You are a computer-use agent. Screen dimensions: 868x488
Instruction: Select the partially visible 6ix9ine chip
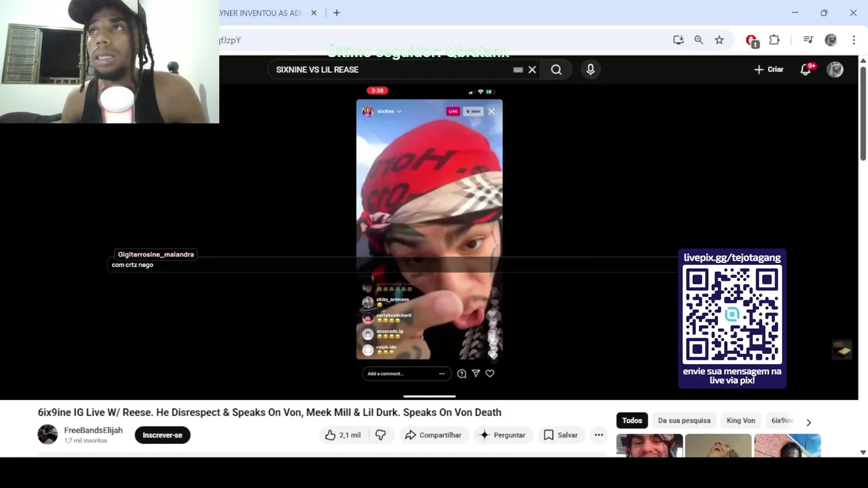tap(781, 420)
